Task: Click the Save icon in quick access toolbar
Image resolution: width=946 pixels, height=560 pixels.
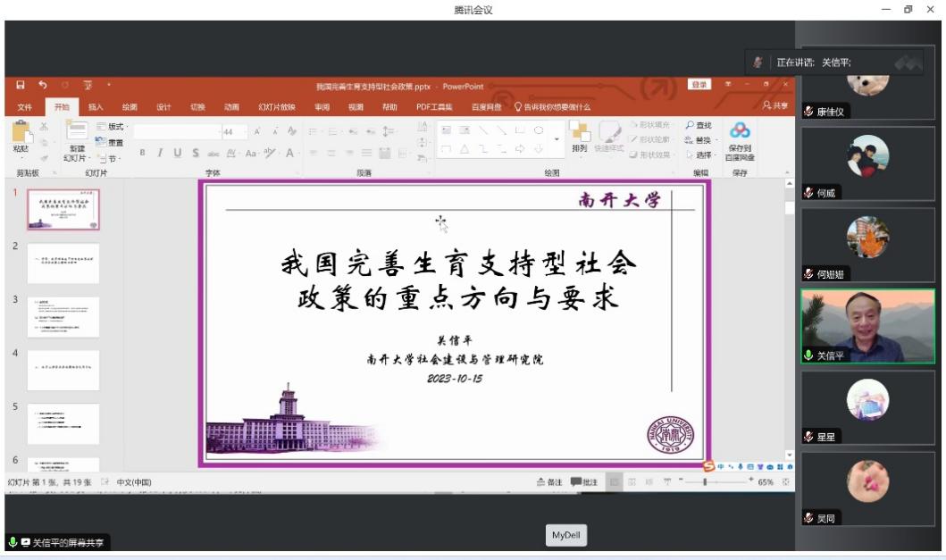Action: (20, 86)
